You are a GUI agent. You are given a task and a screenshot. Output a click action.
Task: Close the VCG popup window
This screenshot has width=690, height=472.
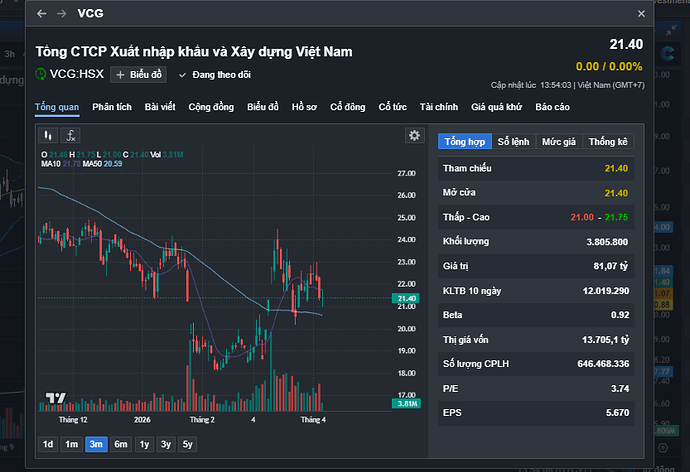[641, 14]
